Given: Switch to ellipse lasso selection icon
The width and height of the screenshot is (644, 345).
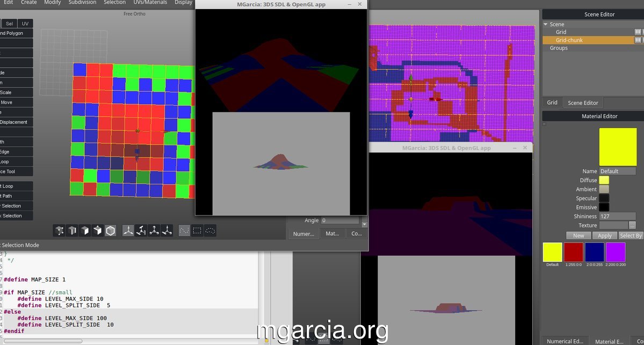Looking at the screenshot, I should click(211, 231).
